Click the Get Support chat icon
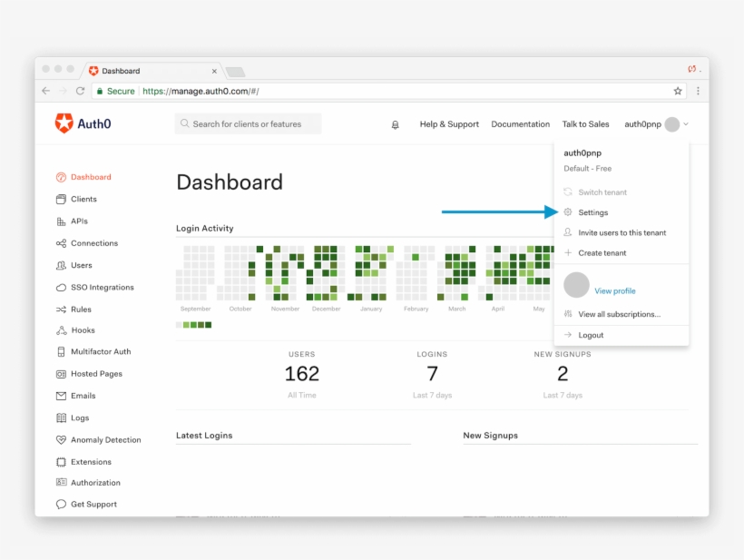This screenshot has height=560, width=744. pos(61,504)
